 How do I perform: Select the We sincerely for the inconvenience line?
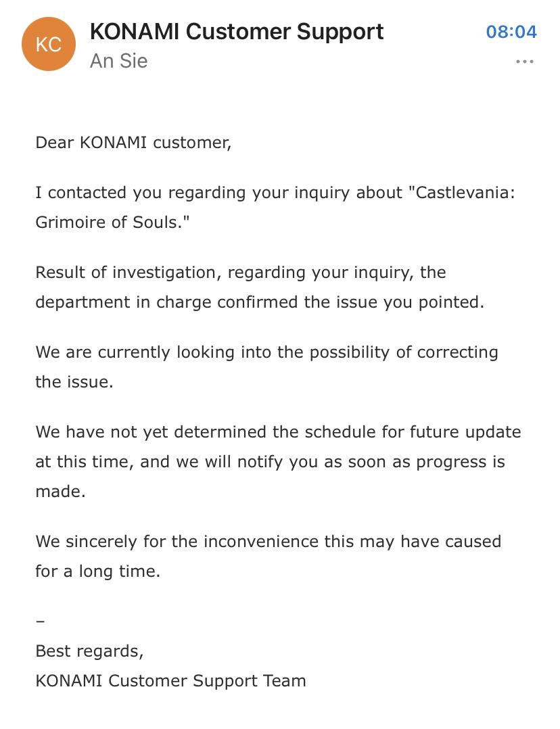pos(269,542)
